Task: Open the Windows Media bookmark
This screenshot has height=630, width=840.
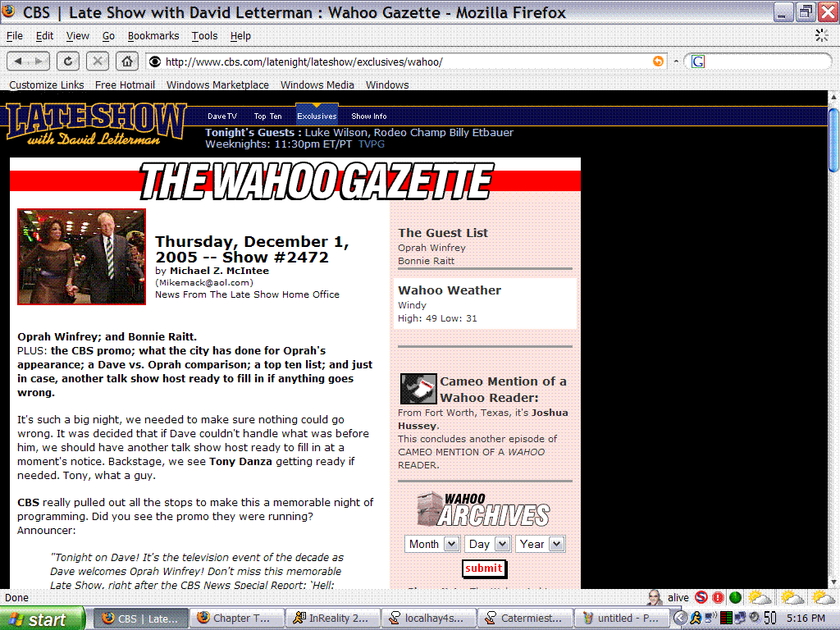Action: [317, 84]
